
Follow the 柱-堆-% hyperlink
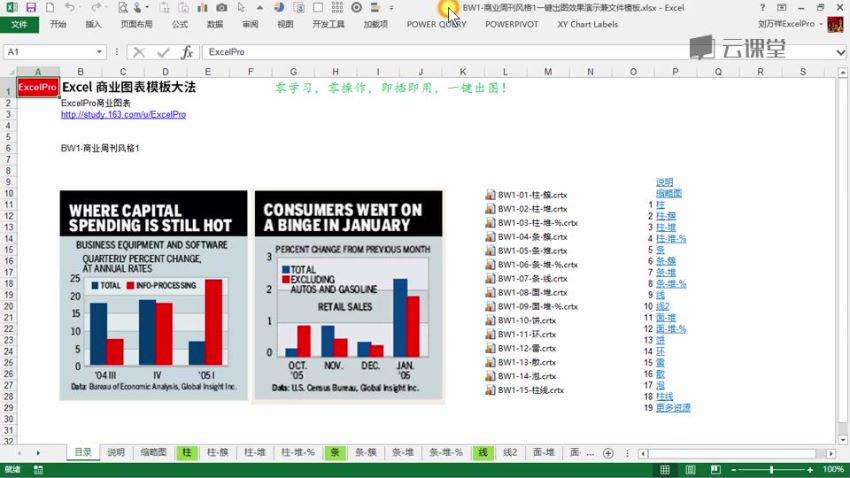point(671,238)
